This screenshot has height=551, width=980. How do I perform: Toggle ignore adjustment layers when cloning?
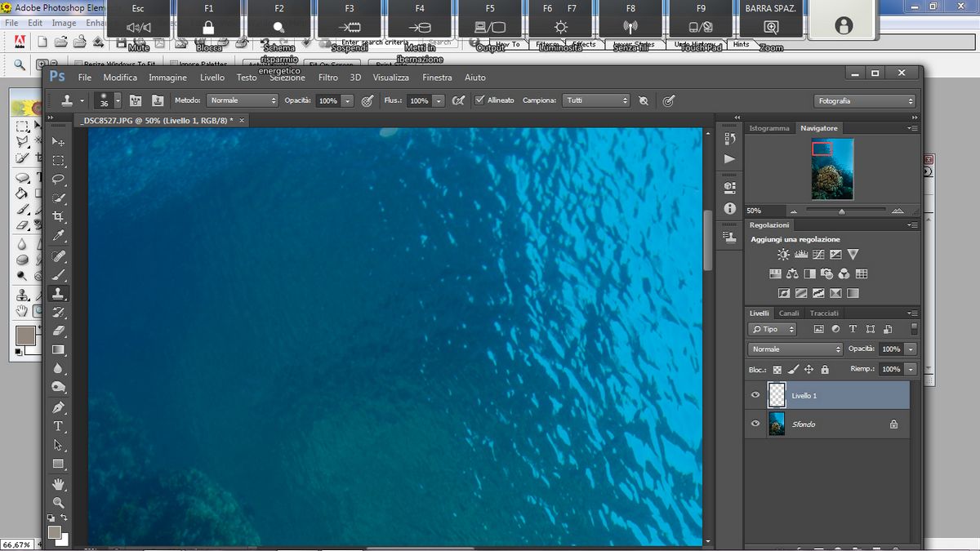coord(644,100)
